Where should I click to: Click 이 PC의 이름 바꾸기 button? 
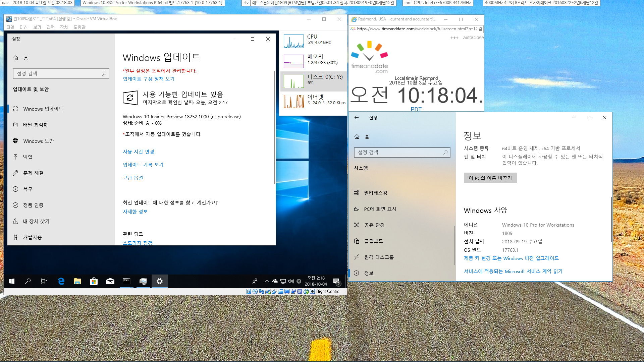click(x=490, y=178)
